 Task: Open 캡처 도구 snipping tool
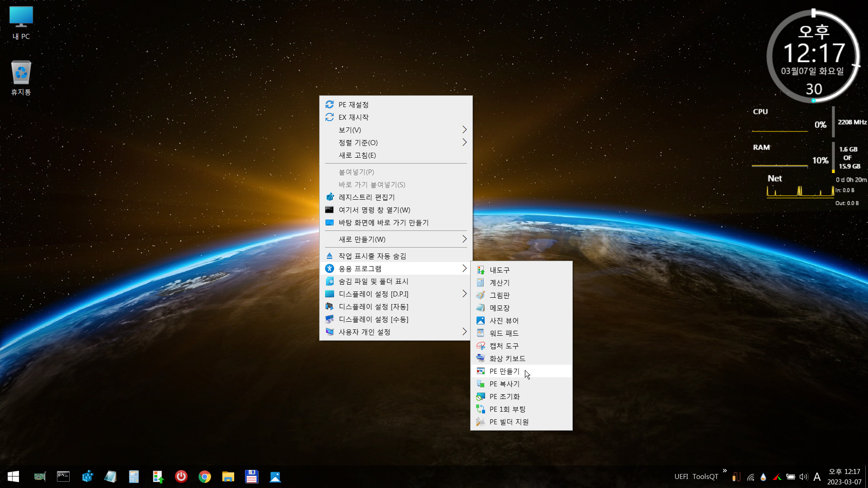pos(521,346)
